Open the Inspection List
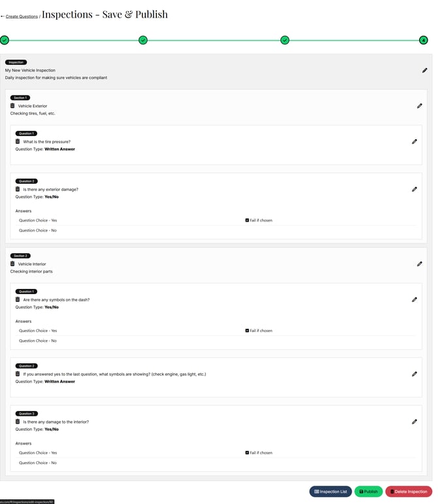Screen dimensions: 438x504 (x=330, y=492)
